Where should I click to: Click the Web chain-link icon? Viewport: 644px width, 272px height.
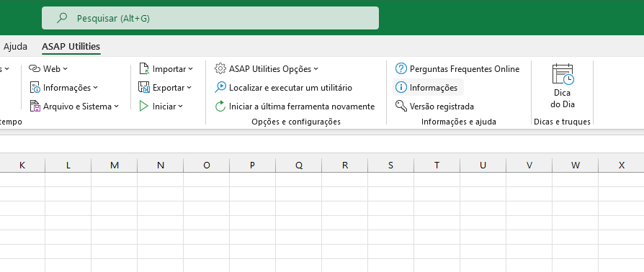(x=35, y=68)
